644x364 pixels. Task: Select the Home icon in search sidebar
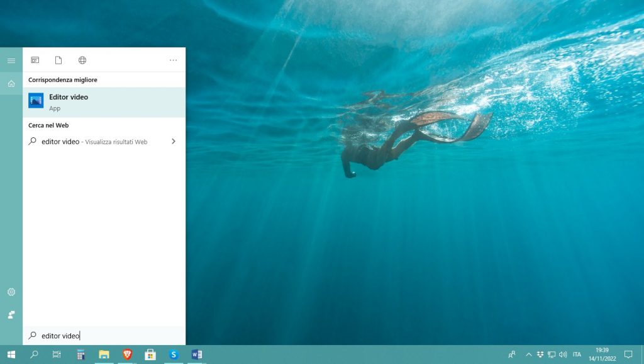point(11,84)
